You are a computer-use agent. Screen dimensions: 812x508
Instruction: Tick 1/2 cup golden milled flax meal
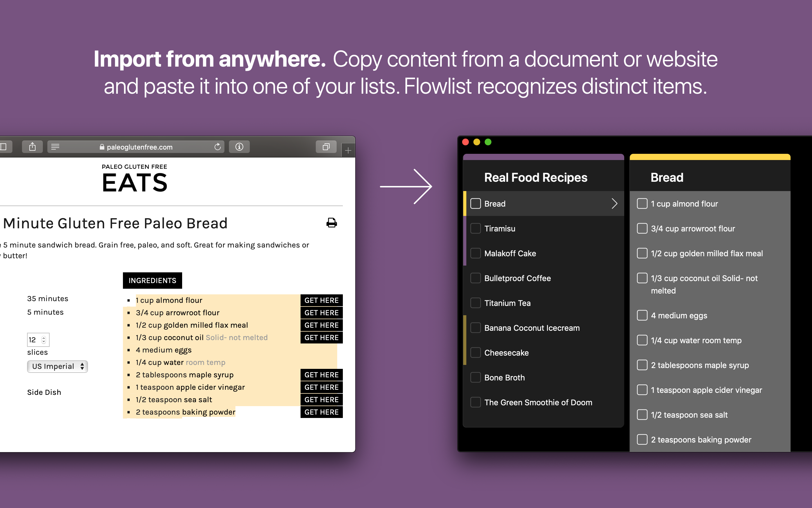(642, 253)
